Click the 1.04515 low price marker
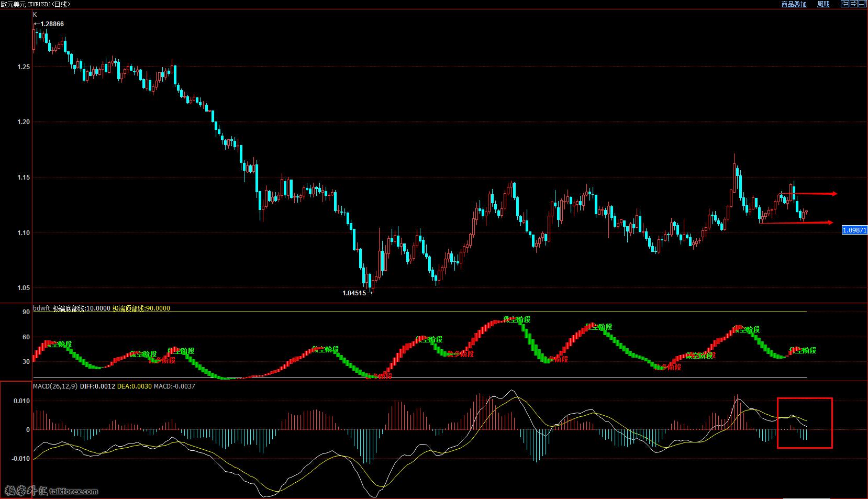 (358, 293)
